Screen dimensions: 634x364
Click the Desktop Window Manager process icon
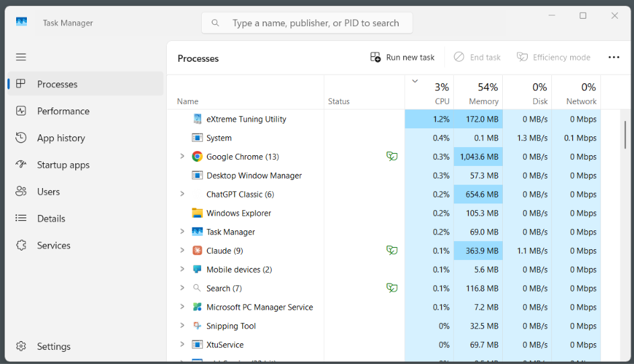click(197, 175)
